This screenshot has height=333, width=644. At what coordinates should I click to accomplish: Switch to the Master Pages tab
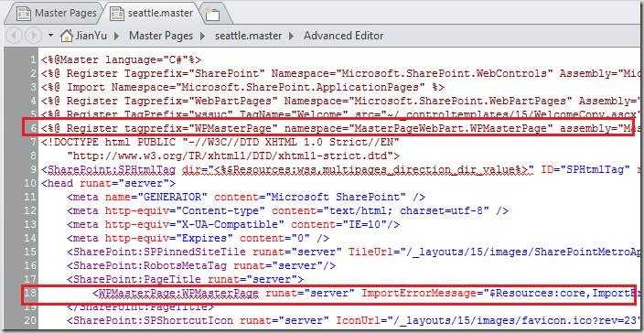(x=53, y=13)
